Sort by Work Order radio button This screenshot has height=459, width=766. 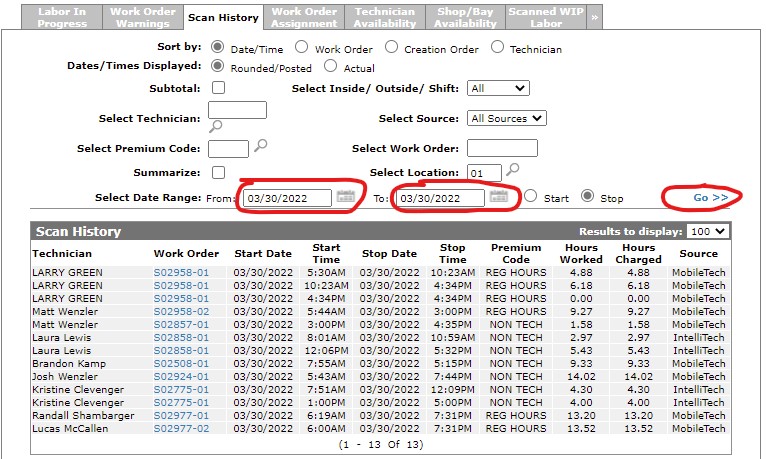(x=301, y=48)
